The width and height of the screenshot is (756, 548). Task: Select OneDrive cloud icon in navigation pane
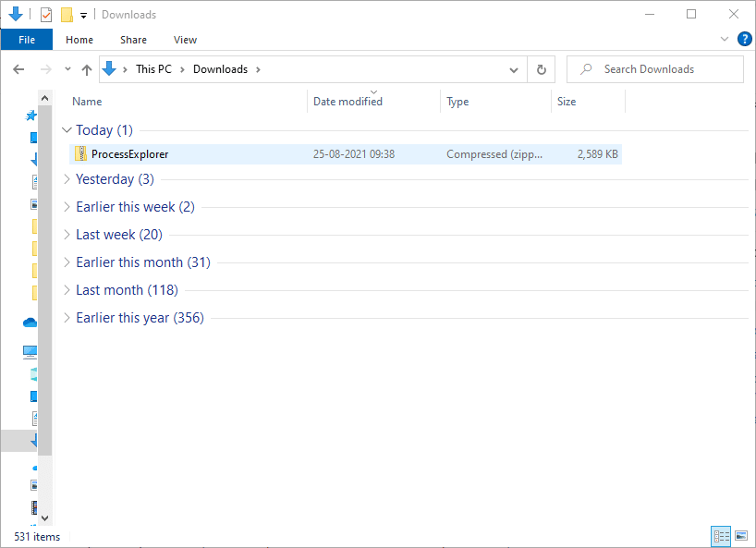(30, 323)
